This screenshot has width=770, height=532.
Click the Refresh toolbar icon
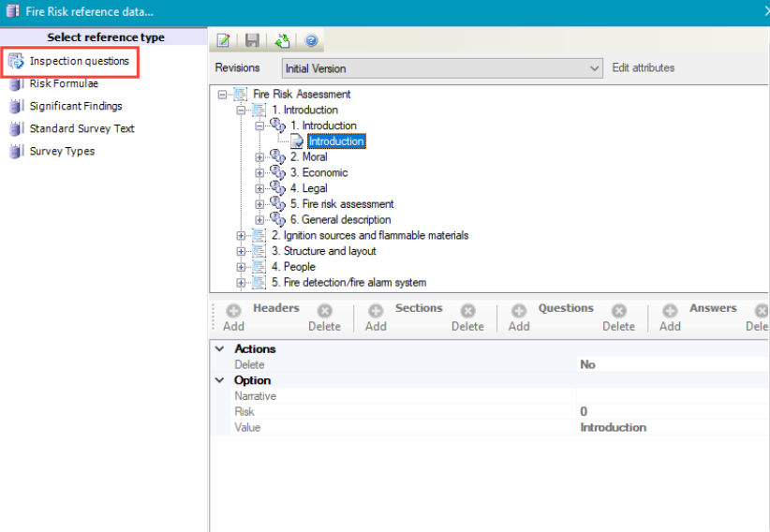[x=282, y=40]
